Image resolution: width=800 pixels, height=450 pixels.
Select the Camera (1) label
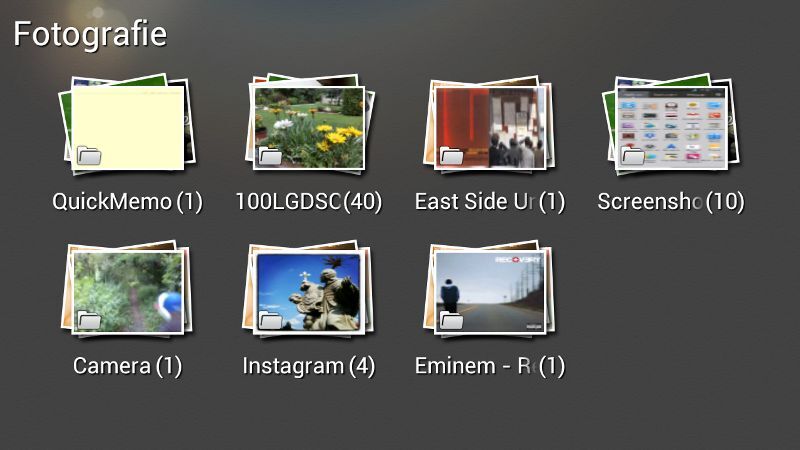pyautogui.click(x=128, y=366)
